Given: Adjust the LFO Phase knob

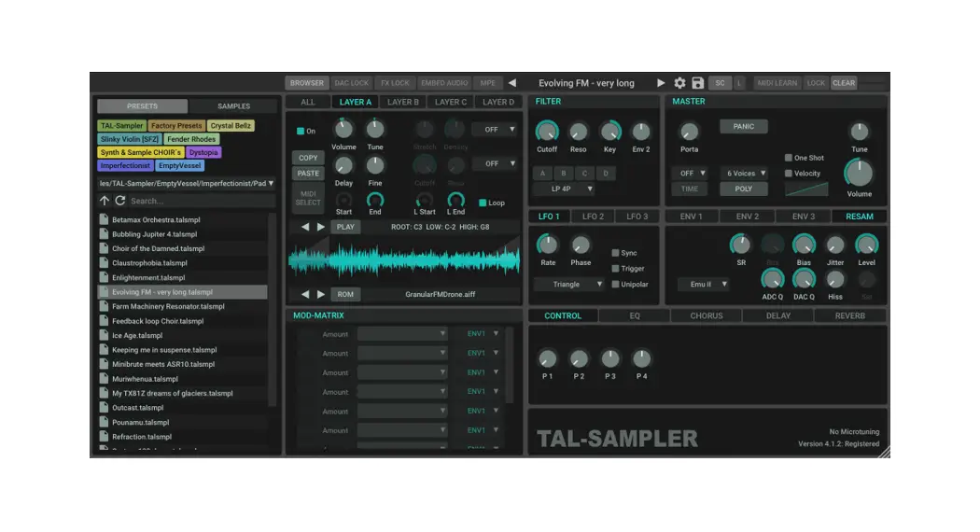Looking at the screenshot, I should (580, 245).
